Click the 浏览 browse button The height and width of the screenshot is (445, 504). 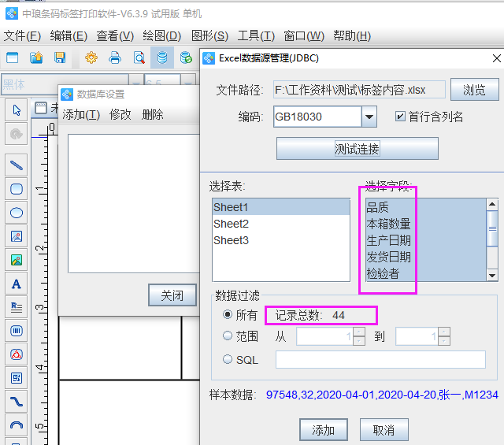(474, 90)
